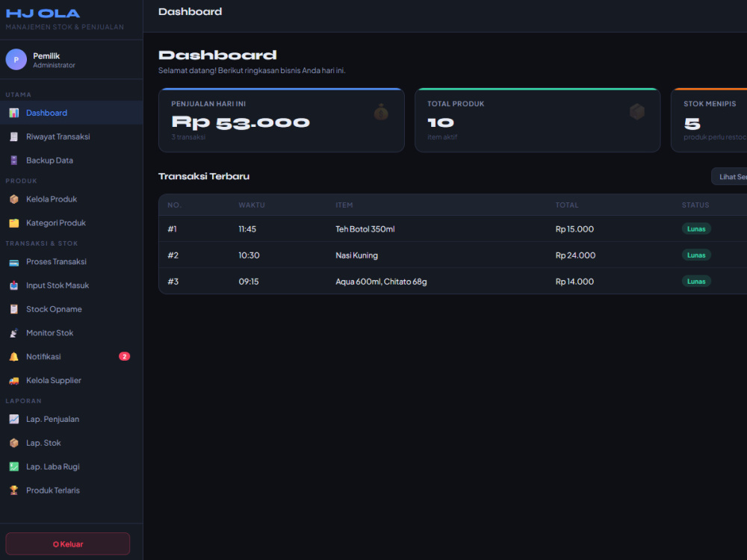This screenshot has width=747, height=560.
Task: Click the Kelola Supplier truck icon
Action: click(x=13, y=381)
